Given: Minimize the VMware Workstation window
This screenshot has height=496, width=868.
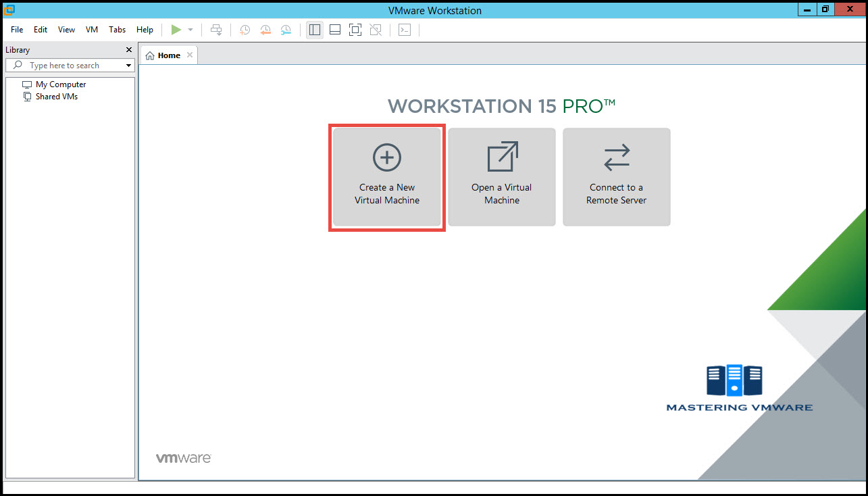Looking at the screenshot, I should (x=807, y=9).
